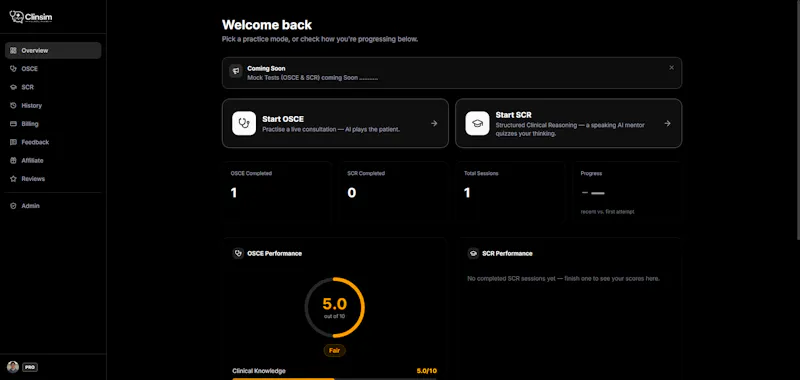Click 'No completed SCR sessions yet' message
The image size is (800, 380).
[x=563, y=278]
